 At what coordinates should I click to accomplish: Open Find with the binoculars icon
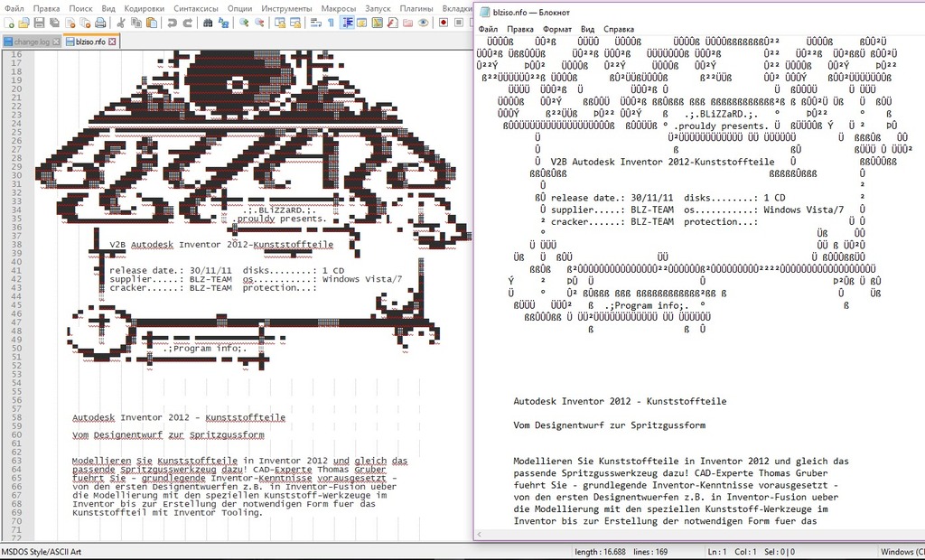(208, 23)
